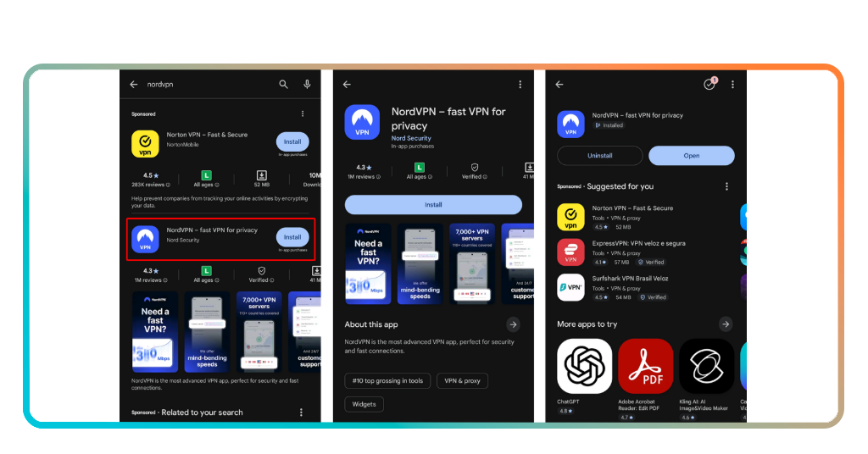The height and width of the screenshot is (454, 868).
Task: Expand More apps to try with arrow
Action: tap(726, 324)
